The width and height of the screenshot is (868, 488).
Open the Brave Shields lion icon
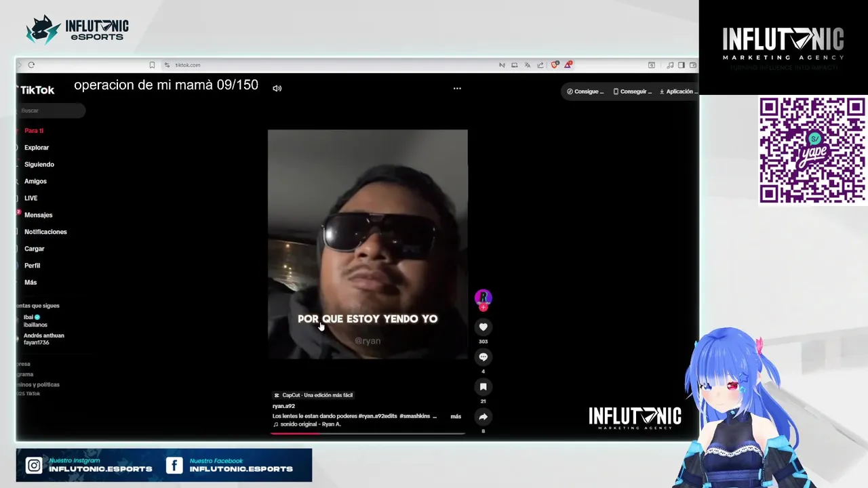tap(555, 65)
